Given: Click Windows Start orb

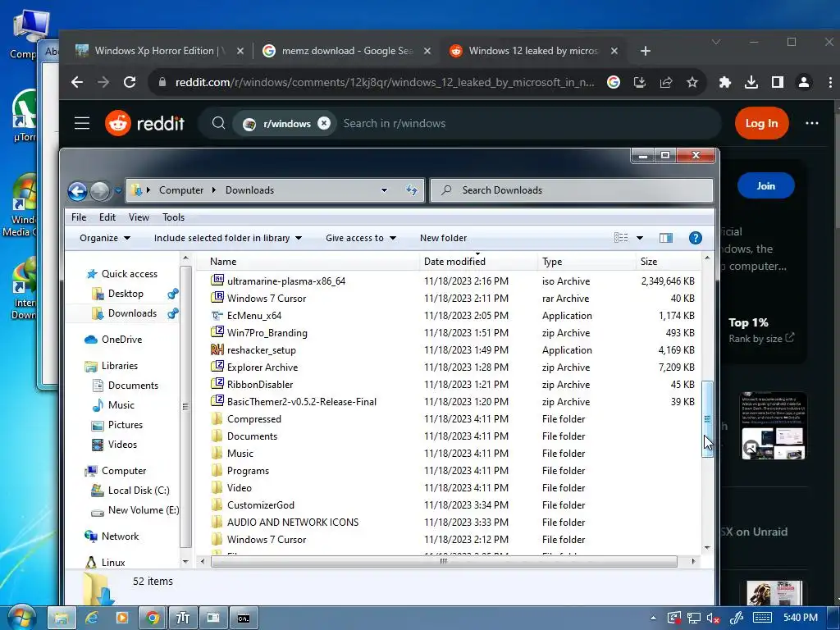Looking at the screenshot, I should (x=22, y=617).
